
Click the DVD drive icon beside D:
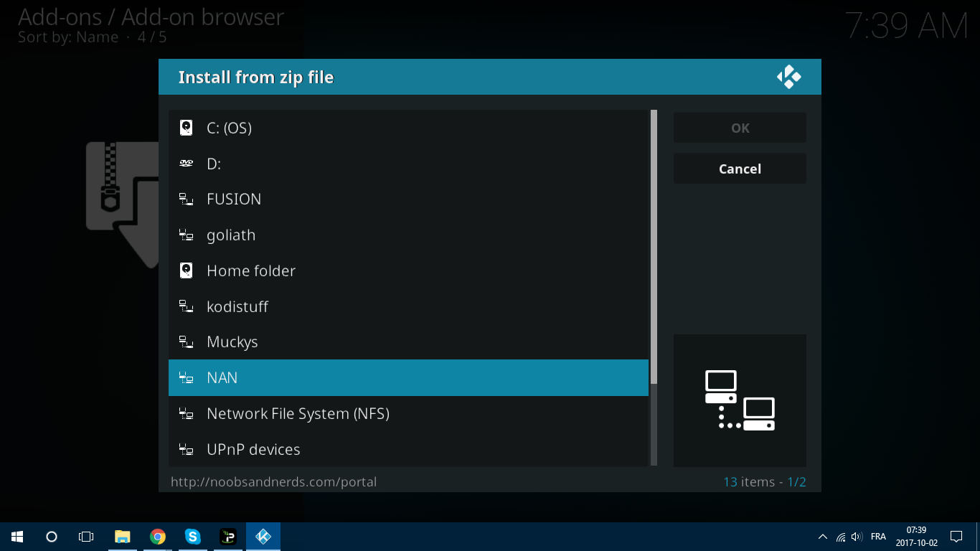pos(186,164)
